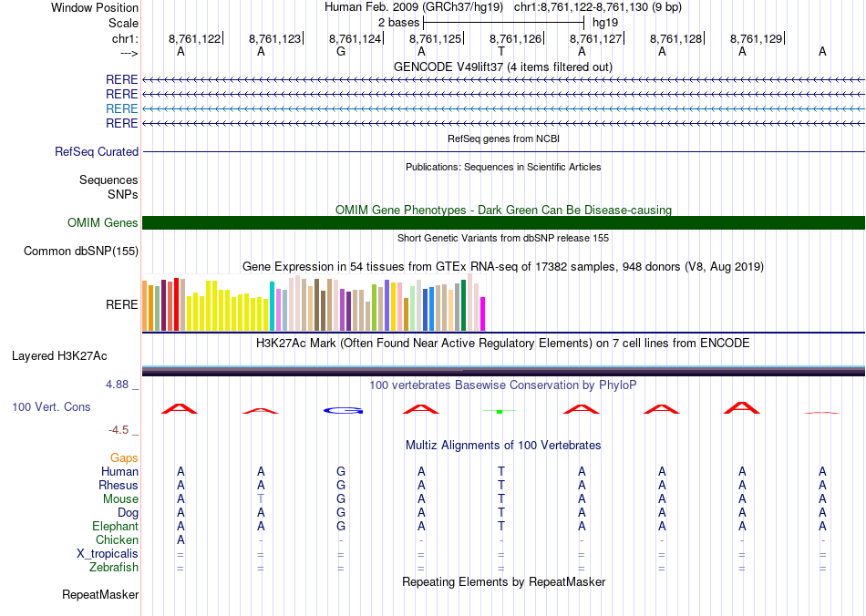Click the blue G conservation logo letter
Viewport: 866px width, 616px height.
[342, 410]
